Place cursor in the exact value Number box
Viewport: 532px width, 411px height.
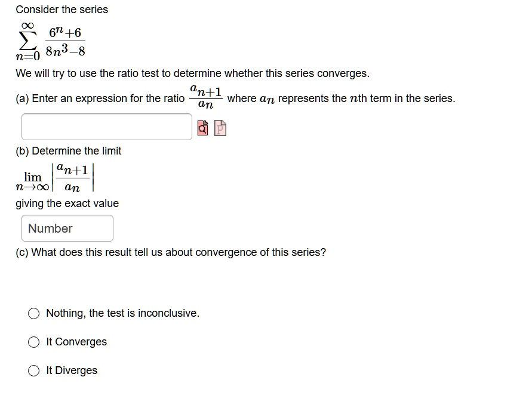pyautogui.click(x=67, y=228)
